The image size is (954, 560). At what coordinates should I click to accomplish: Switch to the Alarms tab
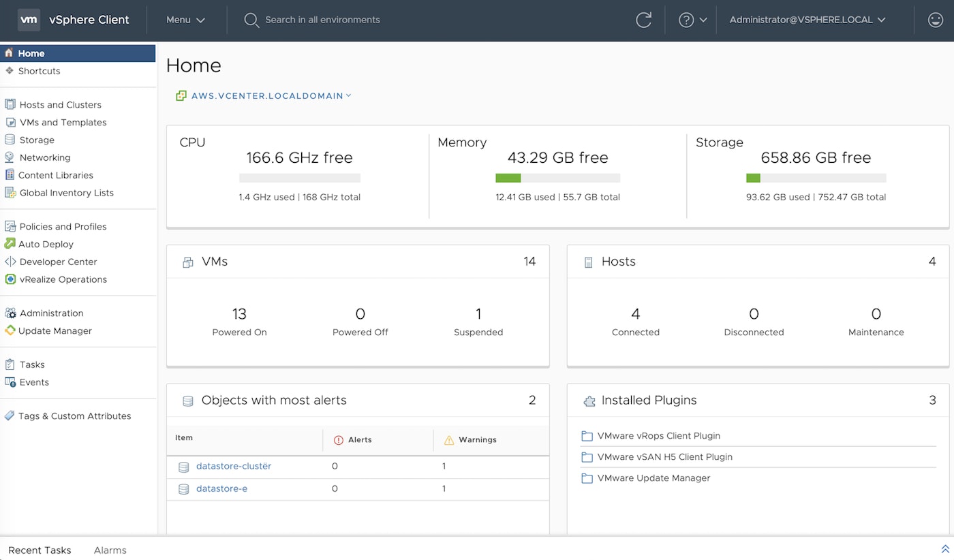[110, 550]
